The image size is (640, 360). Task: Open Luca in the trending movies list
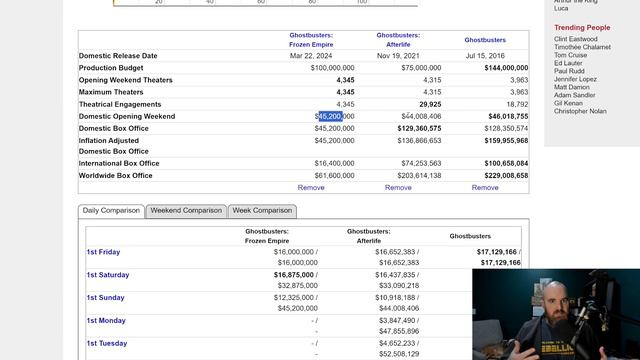pos(561,9)
